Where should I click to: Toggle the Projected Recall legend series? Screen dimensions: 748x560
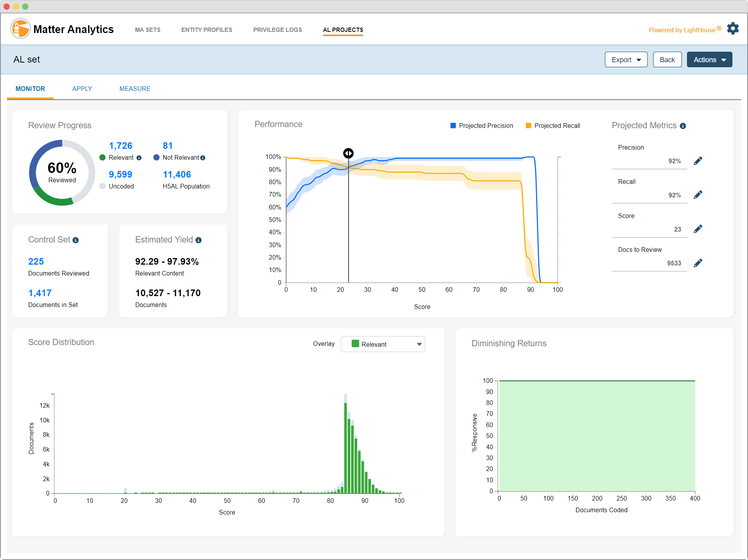[553, 126]
